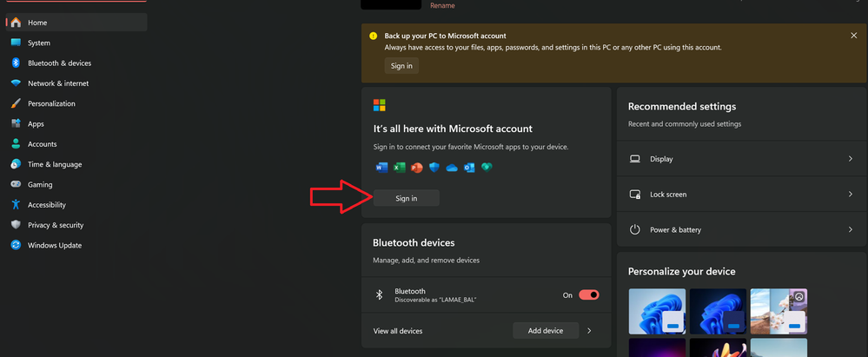This screenshot has height=357, width=868.
Task: Select Personalization in the sidebar
Action: coord(51,103)
